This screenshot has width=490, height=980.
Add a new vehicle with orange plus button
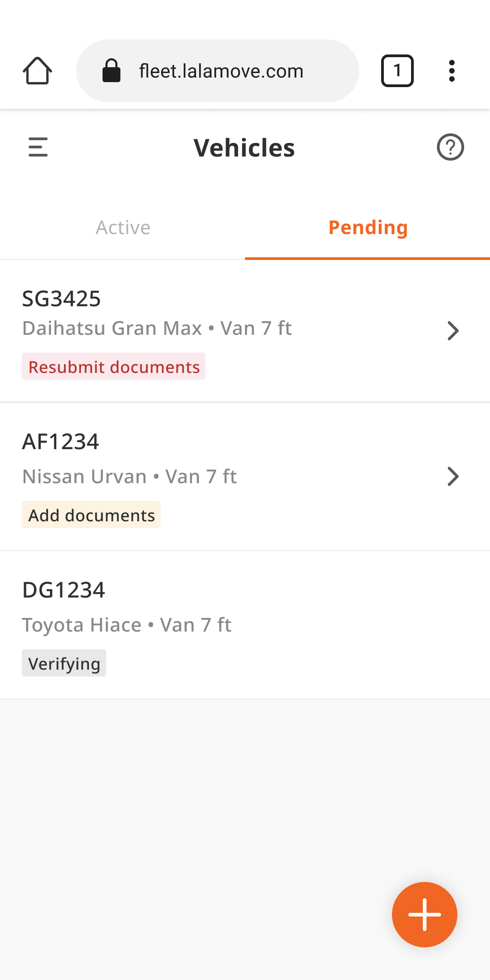pyautogui.click(x=424, y=914)
